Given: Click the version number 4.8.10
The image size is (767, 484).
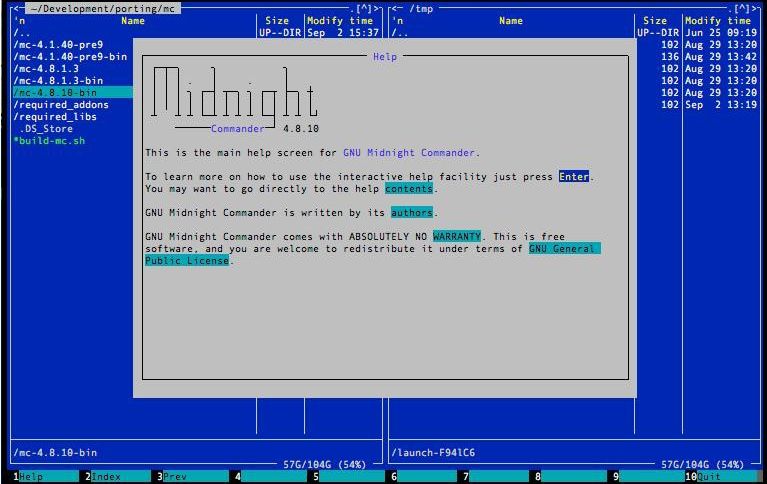Looking at the screenshot, I should point(301,129).
